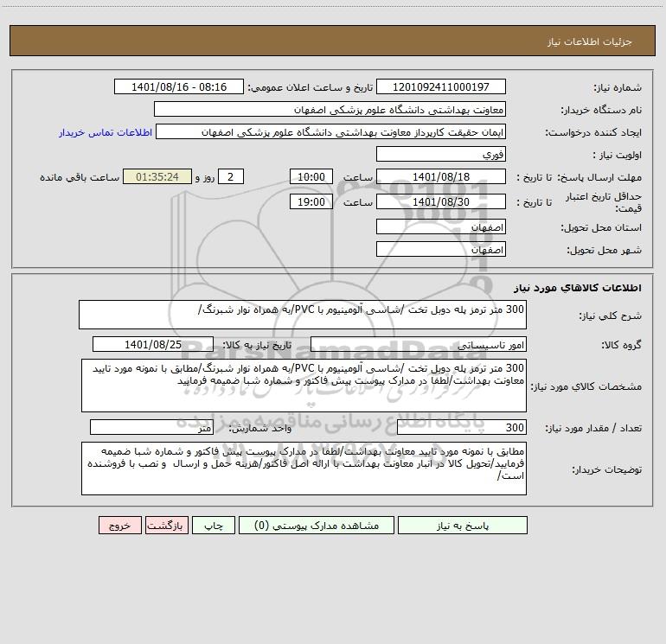Open 'مشاهده مدارک پیوستی (0)' attachments button
Image resolution: width=666 pixels, height=644 pixels.
[317, 525]
